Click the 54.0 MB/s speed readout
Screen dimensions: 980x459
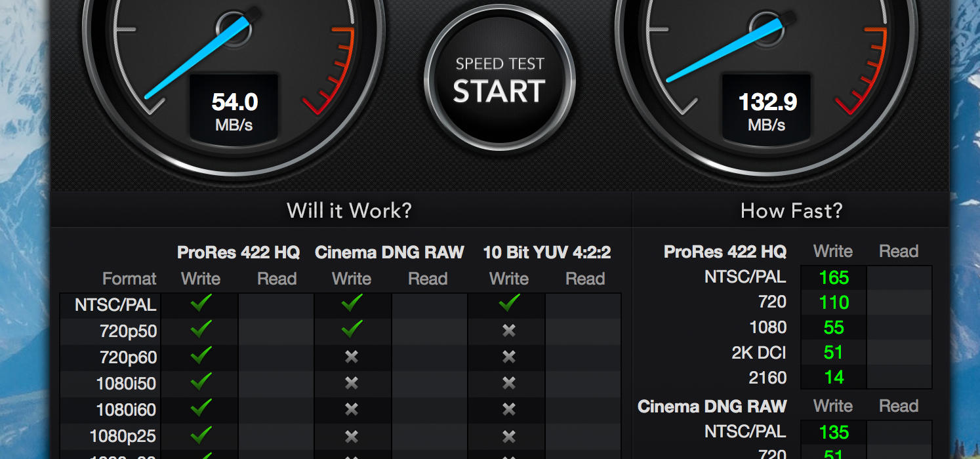(x=234, y=111)
